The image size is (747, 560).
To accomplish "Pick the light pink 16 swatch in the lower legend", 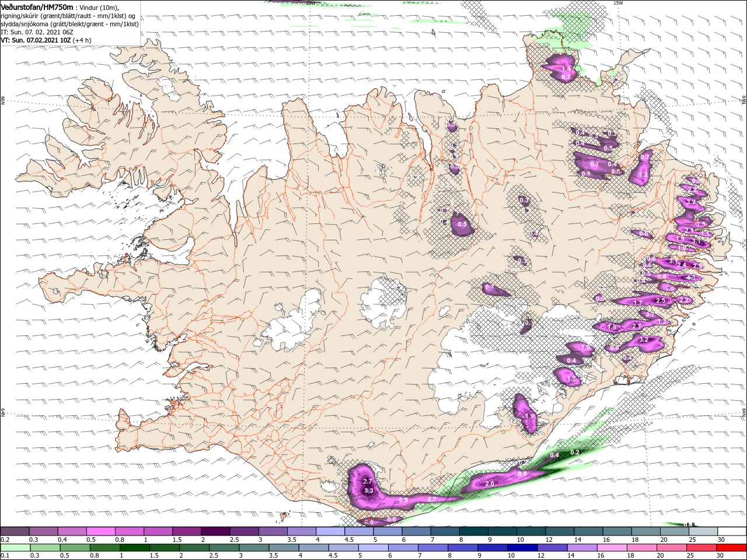I will tap(612, 548).
